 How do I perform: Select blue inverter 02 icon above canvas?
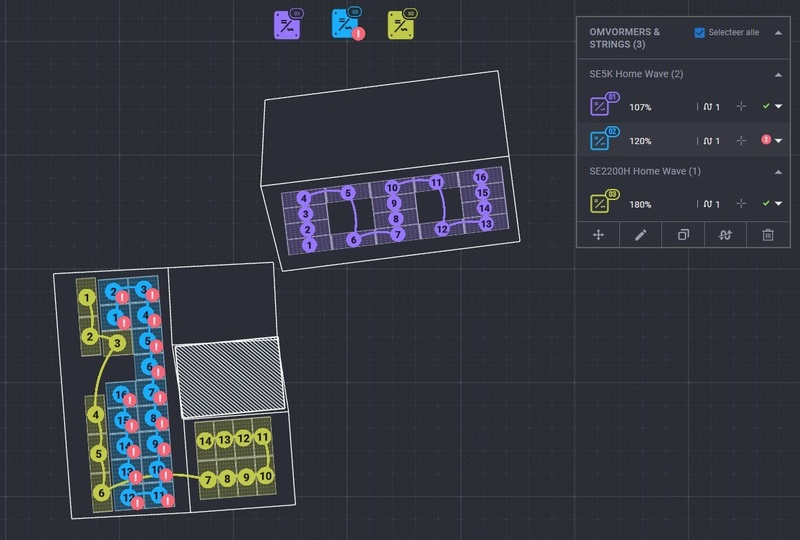[x=346, y=23]
